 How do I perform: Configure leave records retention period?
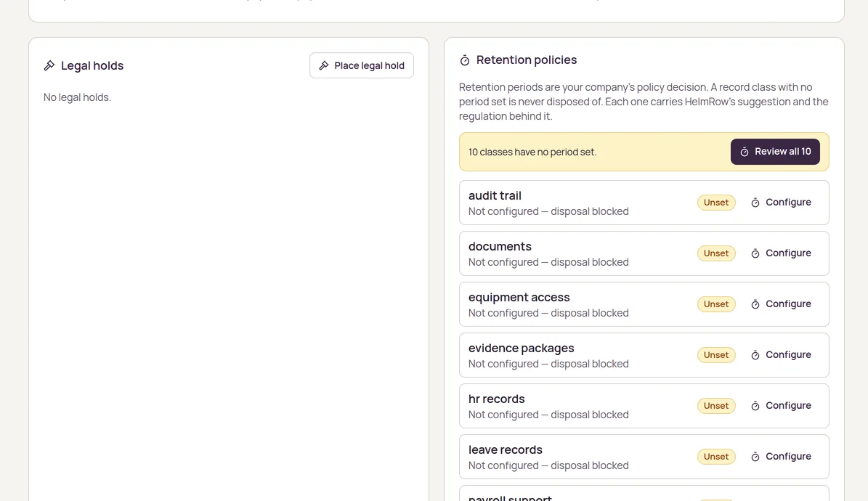(781, 457)
